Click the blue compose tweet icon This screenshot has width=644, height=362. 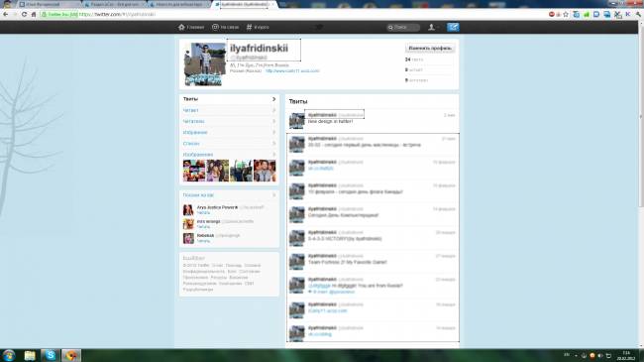[453, 27]
